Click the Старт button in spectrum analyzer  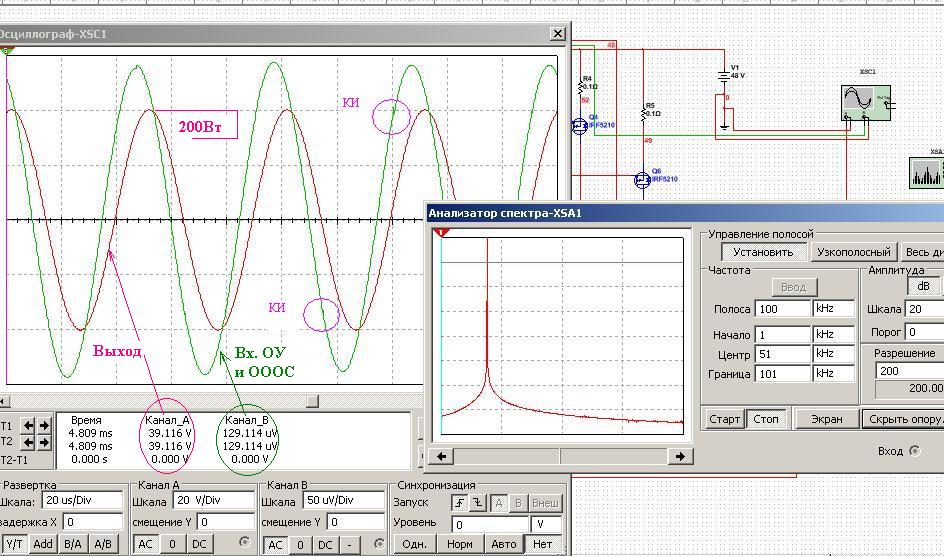[x=724, y=419]
